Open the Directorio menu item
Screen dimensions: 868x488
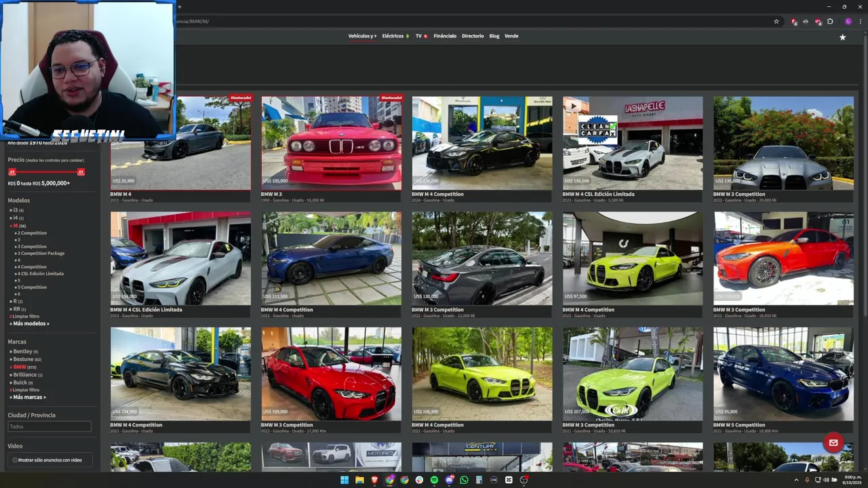pos(473,36)
